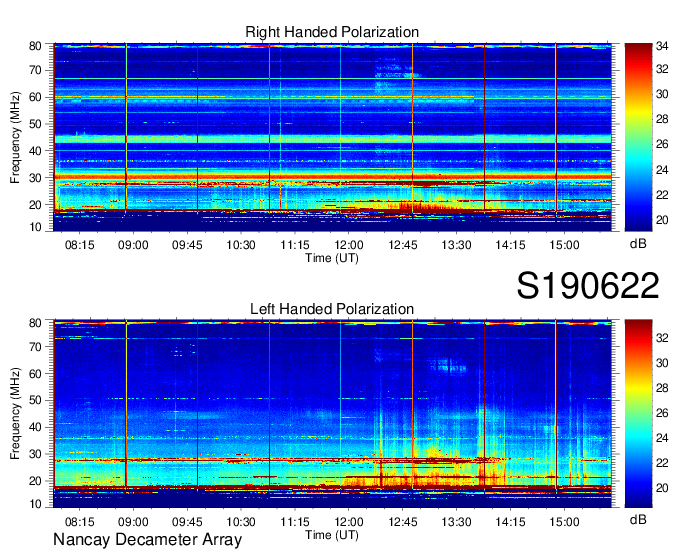This screenshot has height=552, width=680.
Task: Click 13:30 tick on left-handed plot
Action: pos(456,522)
